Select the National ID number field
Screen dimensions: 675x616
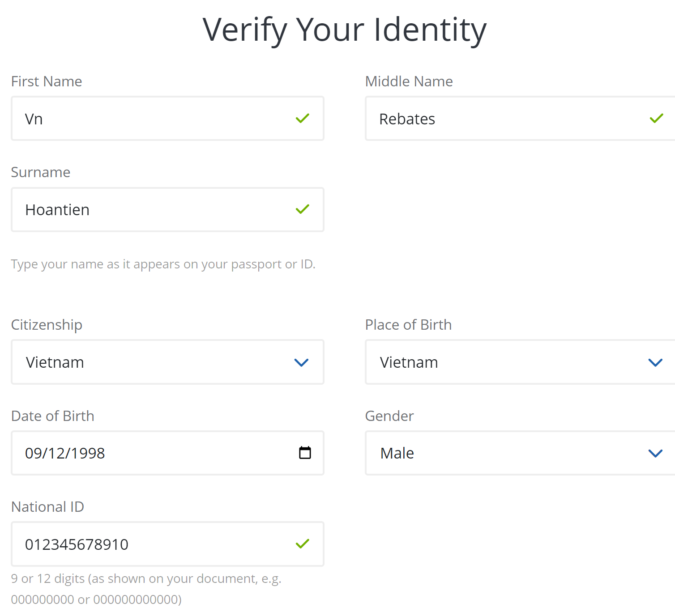[167, 544]
